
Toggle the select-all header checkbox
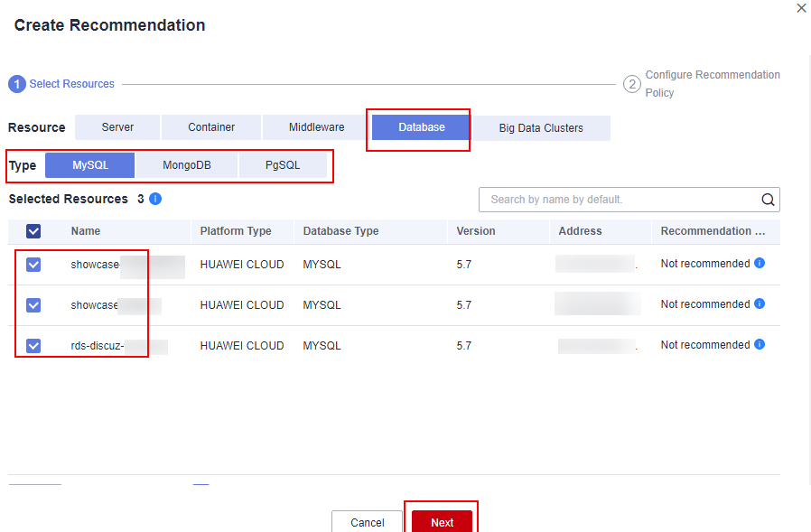pos(33,231)
